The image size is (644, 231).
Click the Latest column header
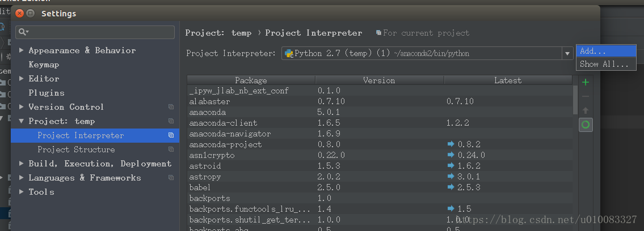[508, 80]
